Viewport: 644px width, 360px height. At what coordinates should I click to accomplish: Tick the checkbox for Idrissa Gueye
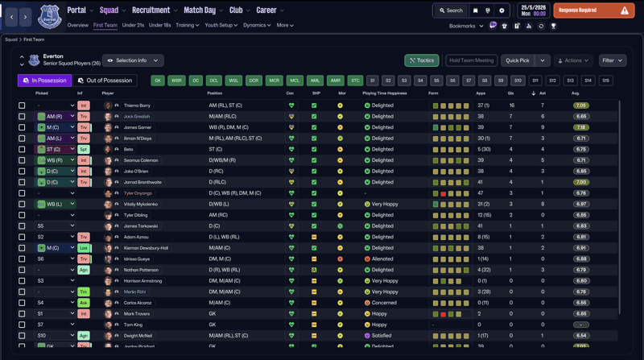point(22,259)
